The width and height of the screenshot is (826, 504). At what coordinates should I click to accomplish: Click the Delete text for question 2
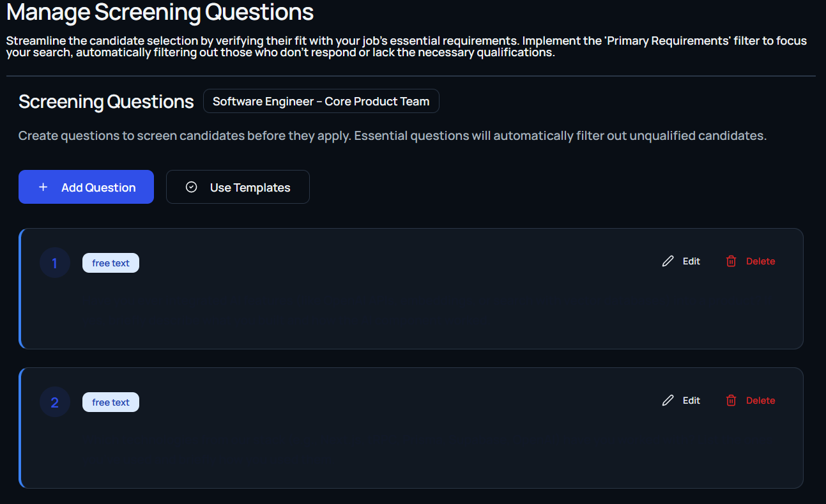(x=760, y=401)
